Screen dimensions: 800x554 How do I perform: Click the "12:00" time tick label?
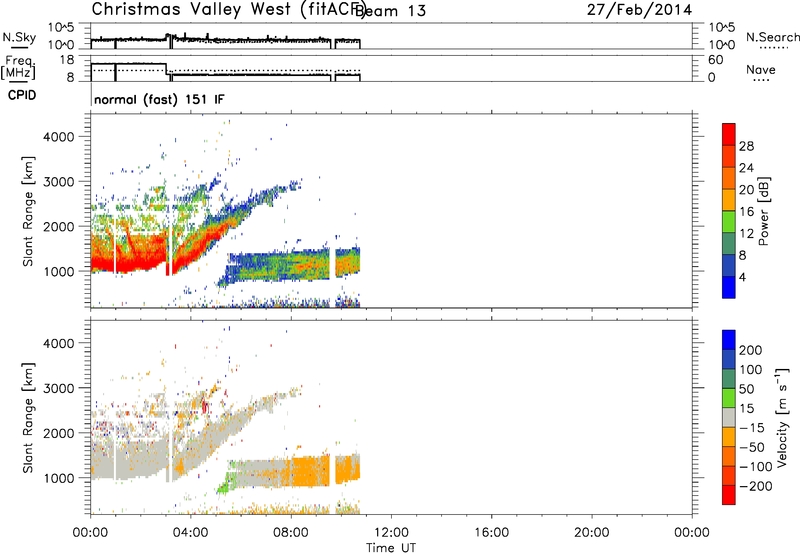(391, 533)
